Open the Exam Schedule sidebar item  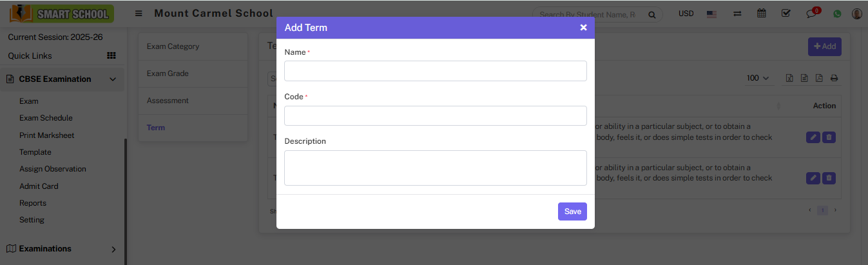click(46, 118)
